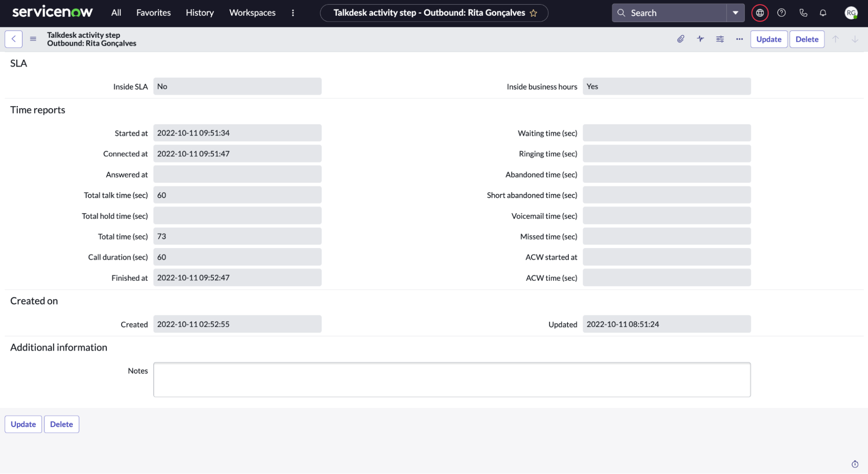Image resolution: width=868 pixels, height=474 pixels.
Task: Click the Update button at the bottom
Action: [x=23, y=424]
